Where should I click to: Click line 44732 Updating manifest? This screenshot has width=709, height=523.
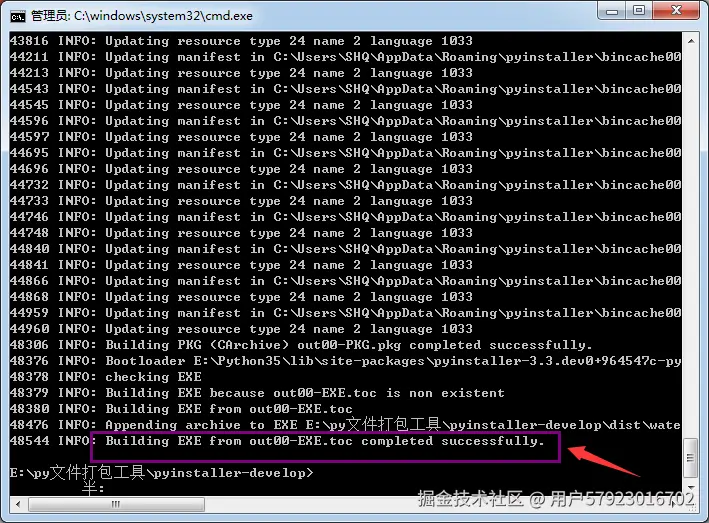click(345, 185)
